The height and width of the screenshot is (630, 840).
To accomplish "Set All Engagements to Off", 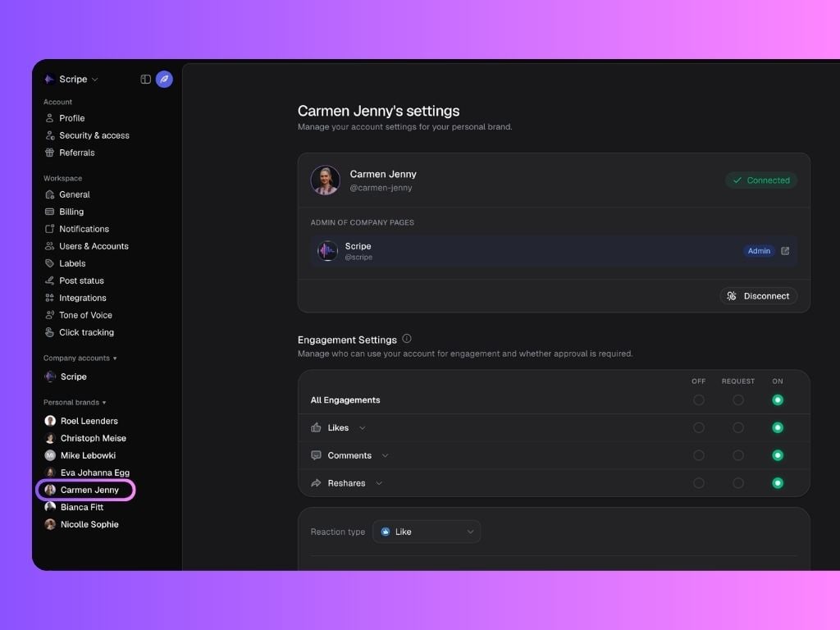I will coord(699,400).
